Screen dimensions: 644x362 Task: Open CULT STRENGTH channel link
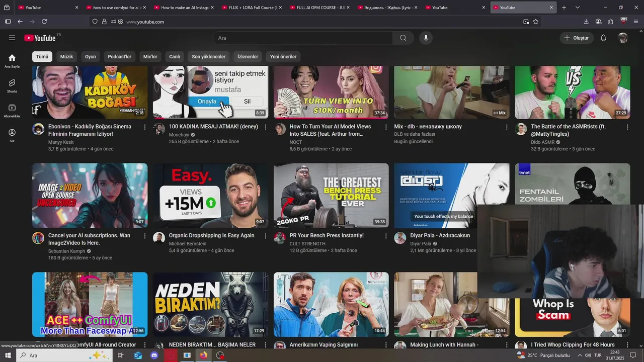tap(307, 244)
